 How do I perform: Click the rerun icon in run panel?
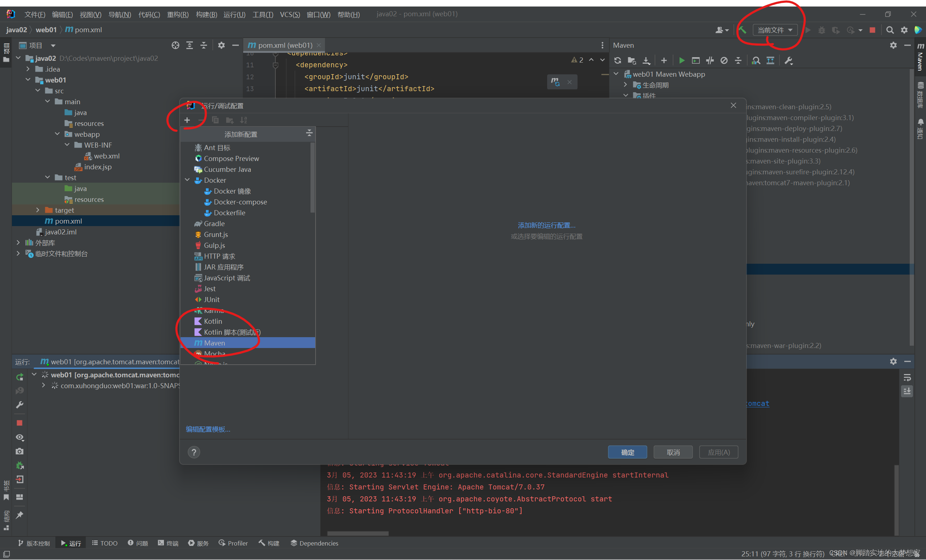tap(20, 377)
